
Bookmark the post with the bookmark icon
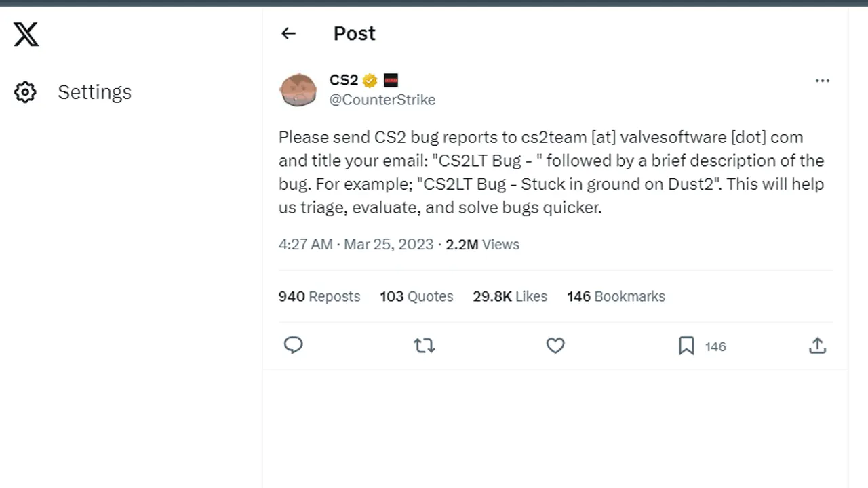[x=686, y=346]
